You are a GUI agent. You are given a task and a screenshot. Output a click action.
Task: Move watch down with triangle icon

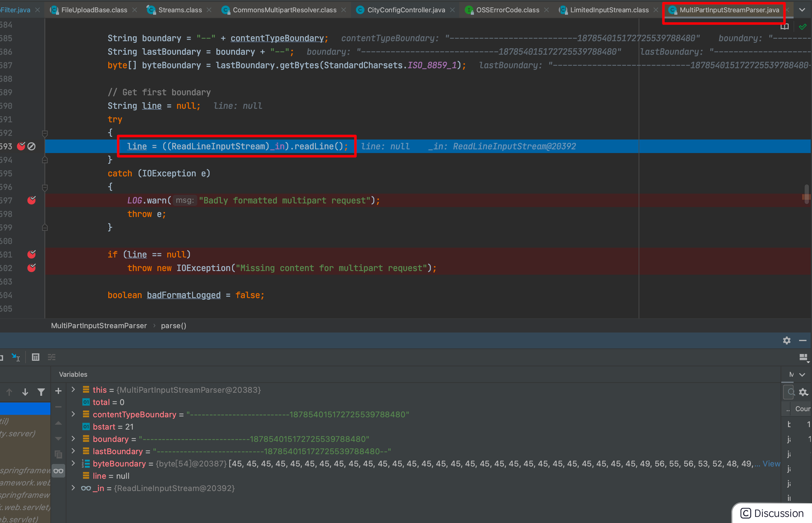click(x=58, y=438)
